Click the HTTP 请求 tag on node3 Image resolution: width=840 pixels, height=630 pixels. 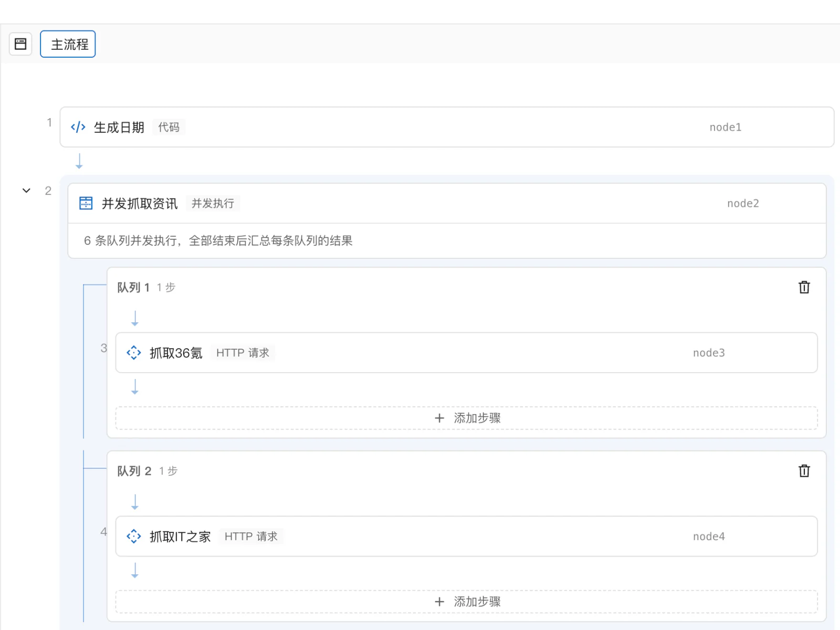pyautogui.click(x=243, y=353)
